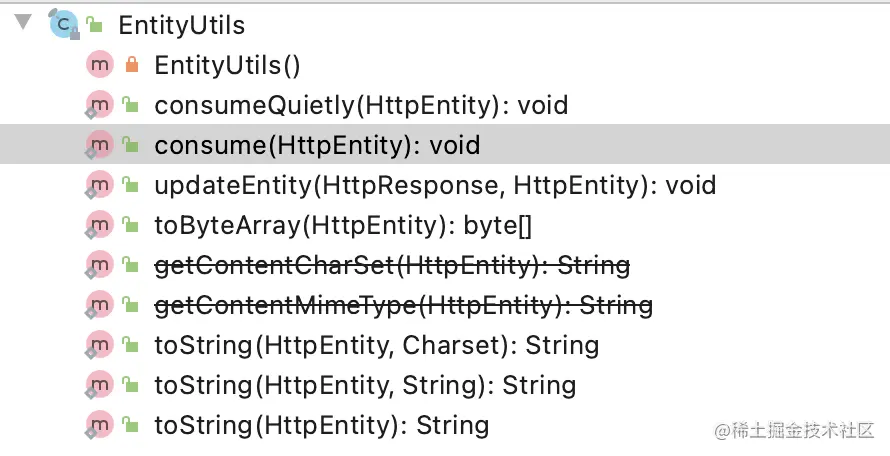Viewport: 890px width, 456px height.
Task: Collapse the EntityUtils class node
Action: click(23, 22)
